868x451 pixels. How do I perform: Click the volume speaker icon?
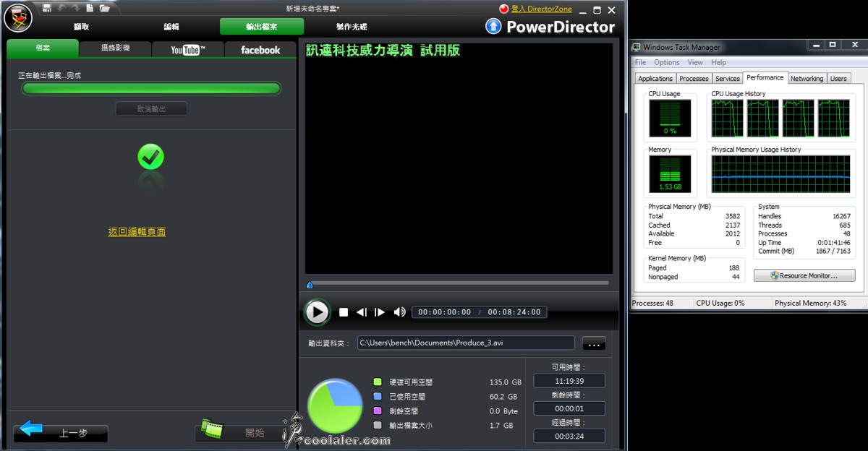399,312
